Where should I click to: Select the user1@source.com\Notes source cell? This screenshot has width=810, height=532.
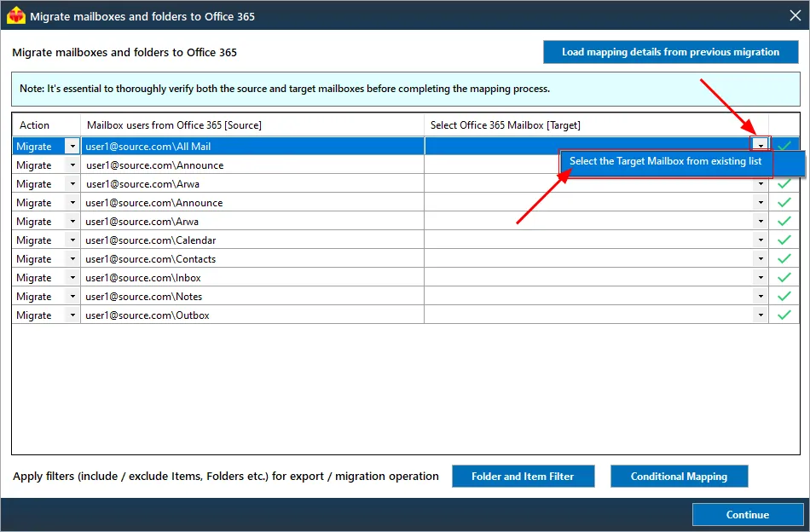pyautogui.click(x=252, y=297)
